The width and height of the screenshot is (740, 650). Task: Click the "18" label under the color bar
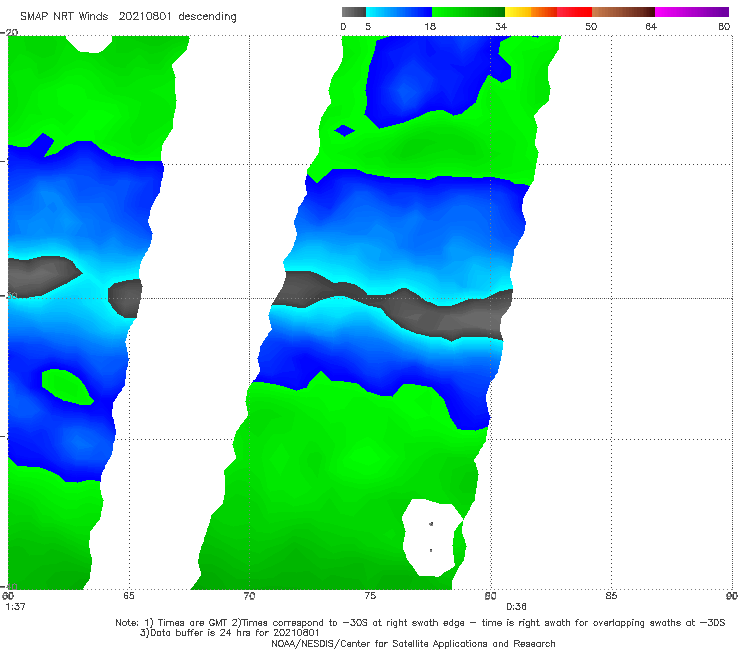click(x=430, y=26)
